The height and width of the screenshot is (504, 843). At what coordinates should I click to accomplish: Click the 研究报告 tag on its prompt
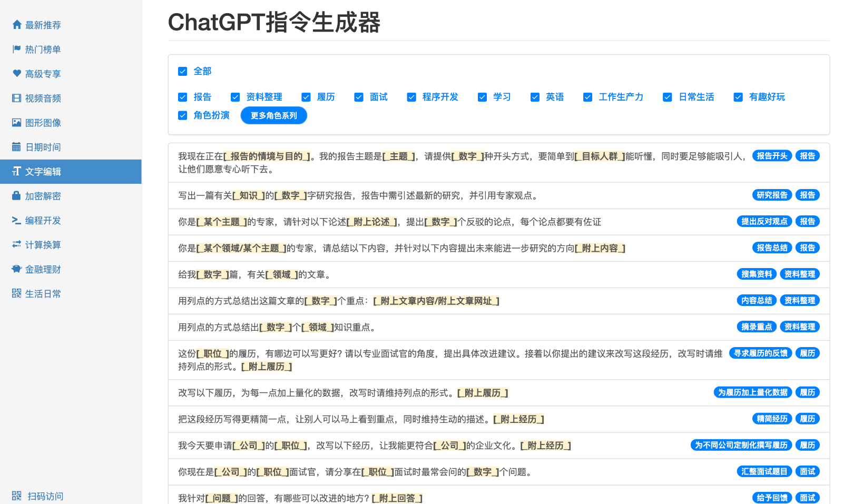(771, 195)
